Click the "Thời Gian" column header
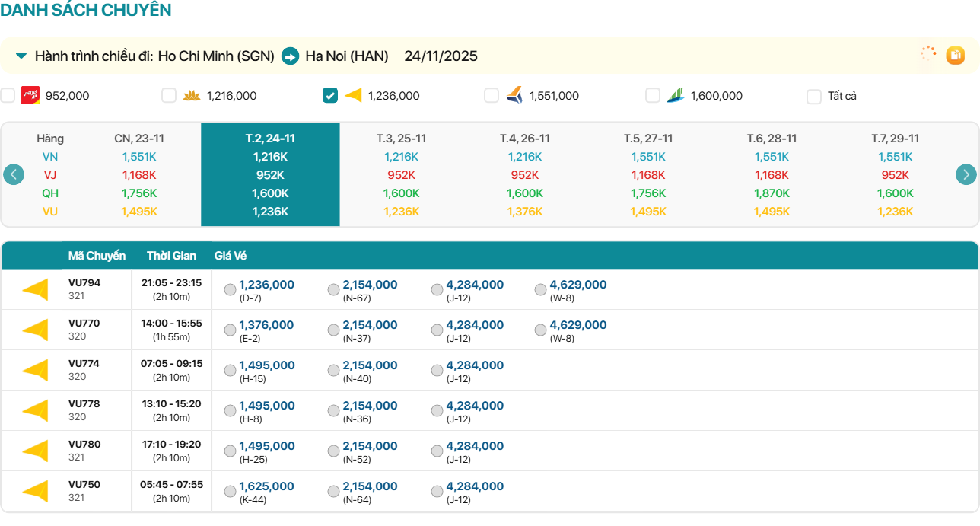 (171, 256)
